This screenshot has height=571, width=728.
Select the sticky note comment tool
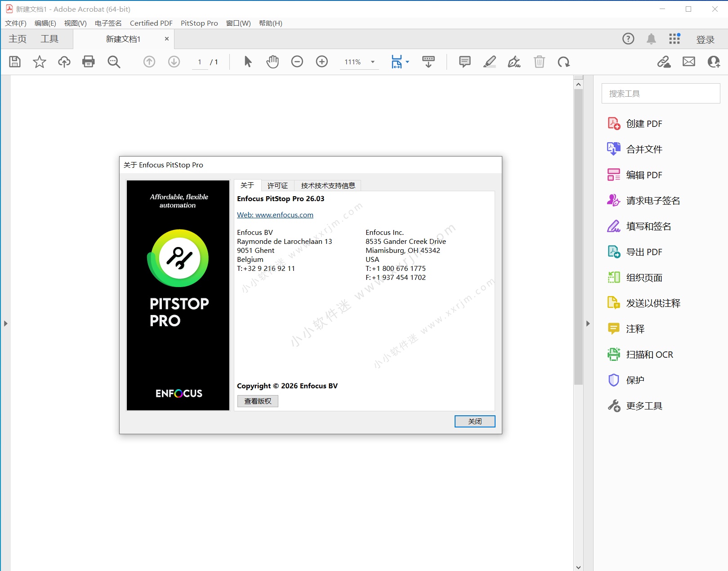(x=464, y=62)
